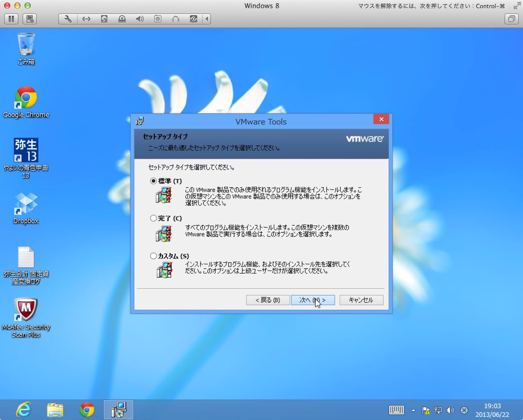Click VMware Tools installer taskbar item

[118, 410]
